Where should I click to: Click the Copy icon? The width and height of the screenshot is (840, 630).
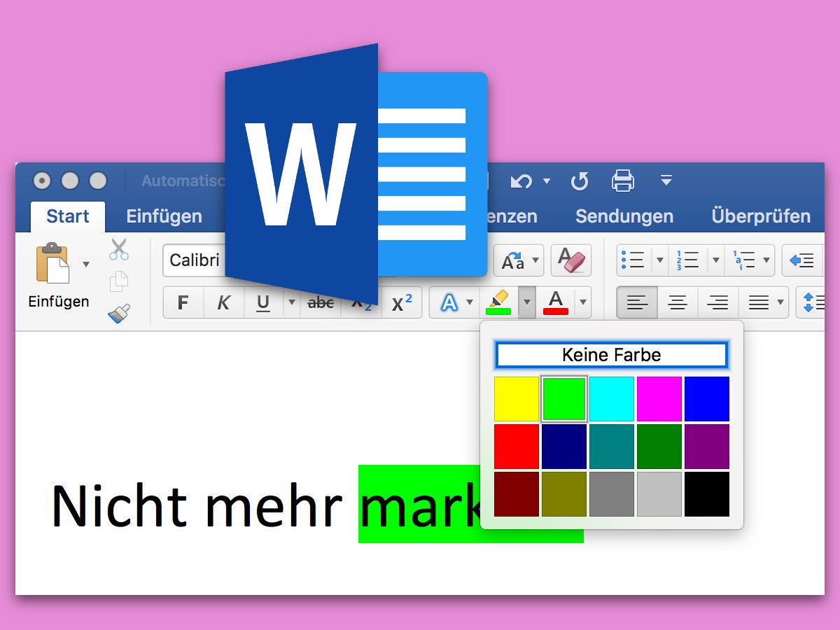pos(119,281)
